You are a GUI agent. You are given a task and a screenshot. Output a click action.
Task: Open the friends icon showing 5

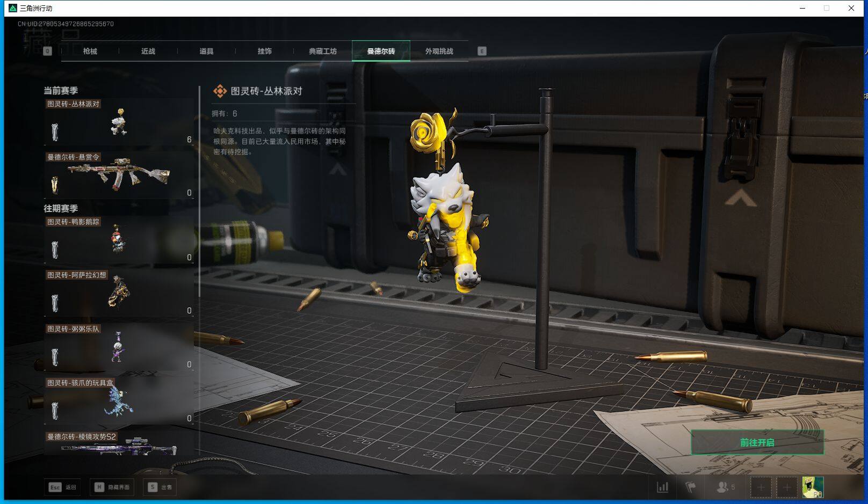(726, 487)
